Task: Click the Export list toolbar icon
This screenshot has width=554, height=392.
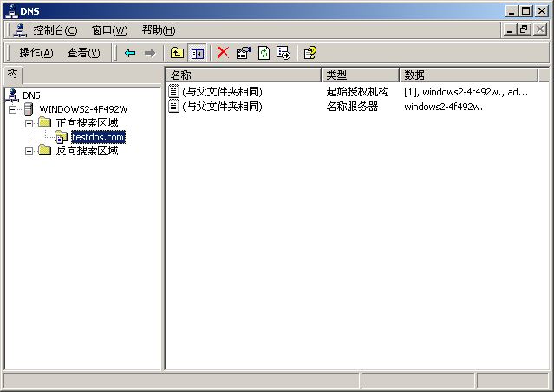Action: pyautogui.click(x=283, y=53)
